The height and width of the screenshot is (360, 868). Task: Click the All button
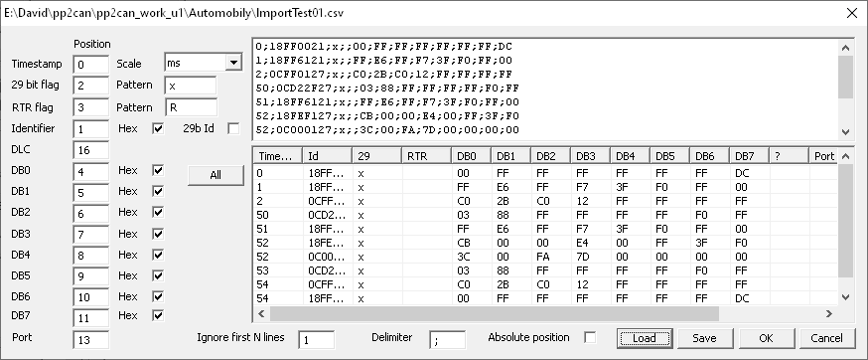tap(216, 175)
